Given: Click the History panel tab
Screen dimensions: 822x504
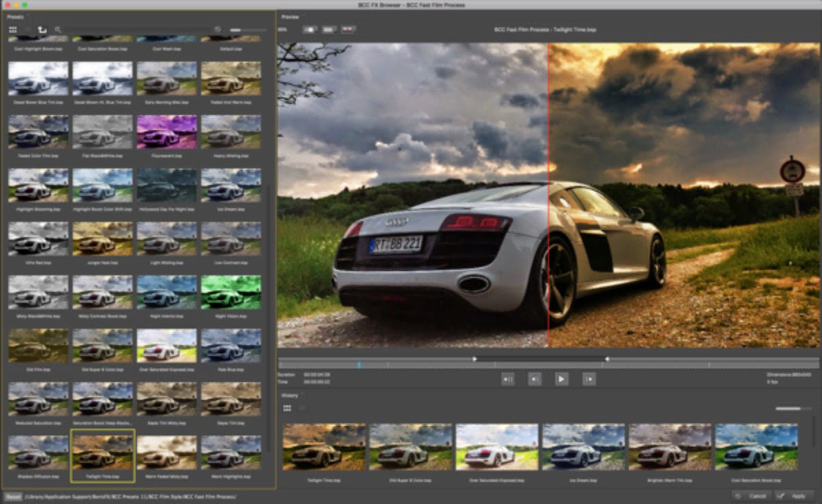Looking at the screenshot, I should click(290, 395).
